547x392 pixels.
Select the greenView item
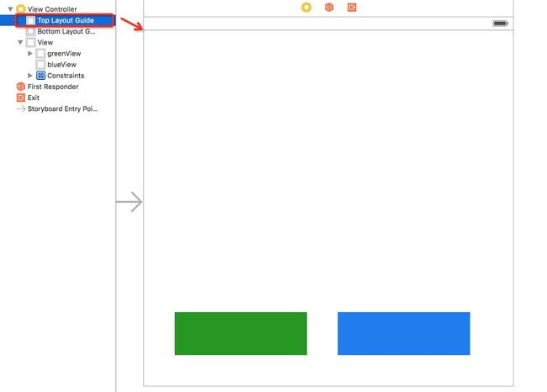pyautogui.click(x=64, y=53)
